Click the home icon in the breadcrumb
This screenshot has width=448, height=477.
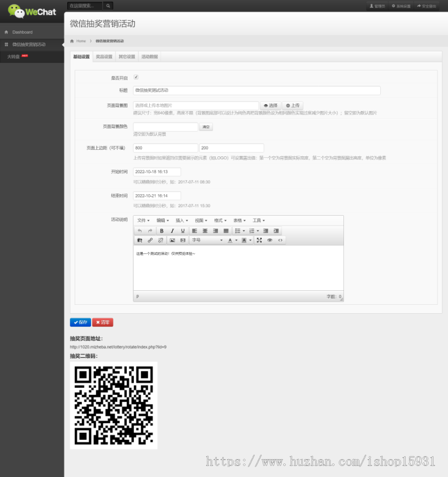coord(72,41)
